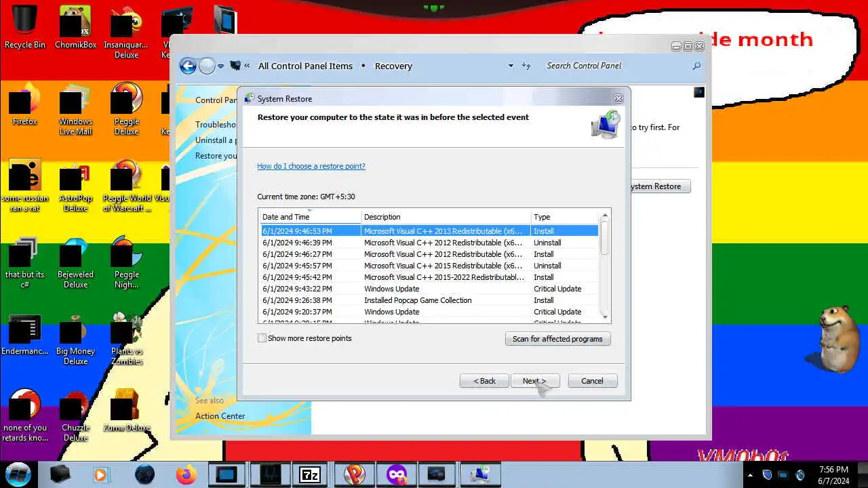Click the network icon in the system tray

tap(783, 475)
